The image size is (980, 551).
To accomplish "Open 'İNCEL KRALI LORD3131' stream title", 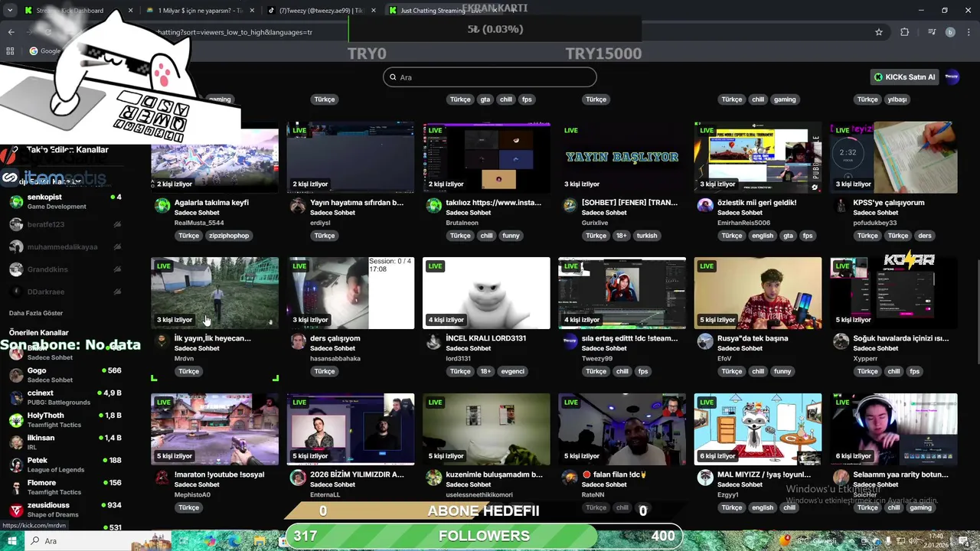I will [485, 338].
